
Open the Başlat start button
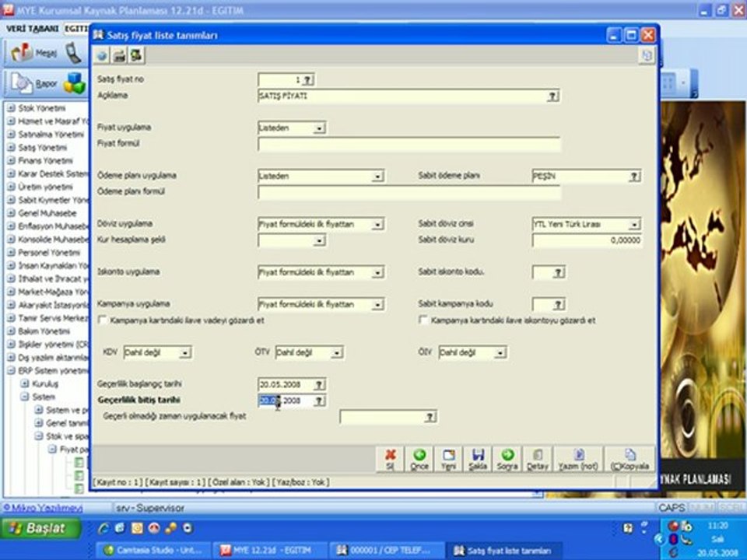(x=40, y=529)
